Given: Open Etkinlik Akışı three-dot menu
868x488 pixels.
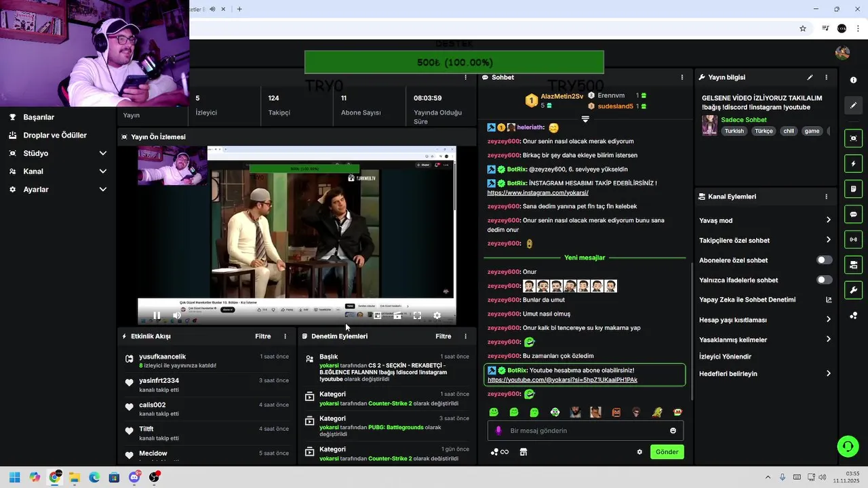Looking at the screenshot, I should (285, 336).
